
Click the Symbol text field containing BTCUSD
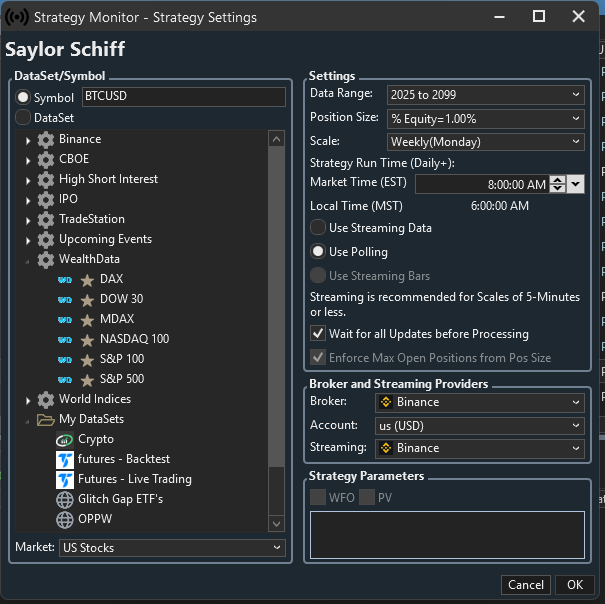tap(183, 97)
